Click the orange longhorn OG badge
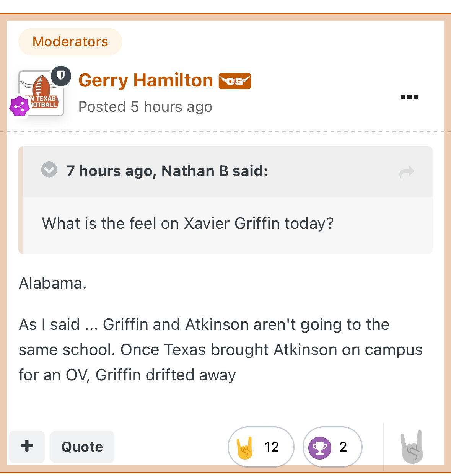Image resolution: width=451 pixels, height=476 pixels. pyautogui.click(x=235, y=81)
